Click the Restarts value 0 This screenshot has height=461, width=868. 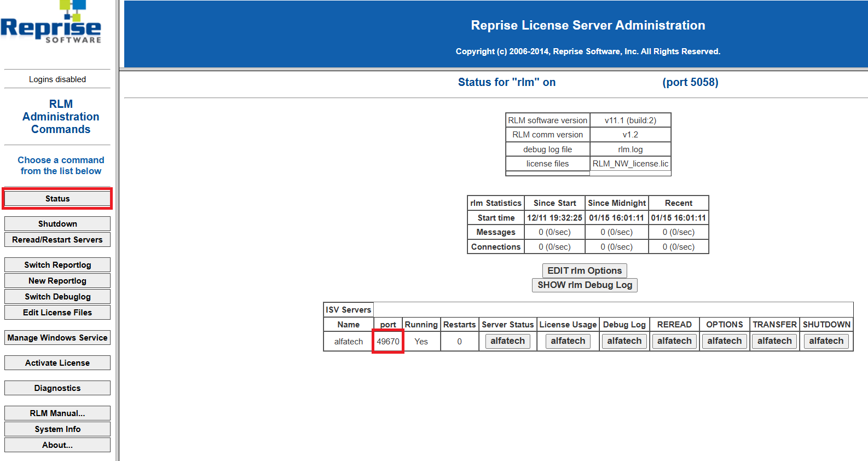[x=459, y=342]
